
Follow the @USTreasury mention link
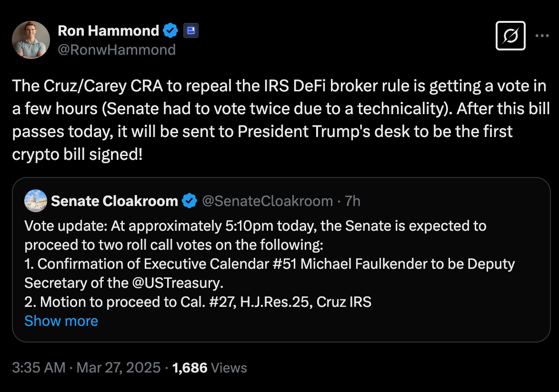tap(176, 283)
